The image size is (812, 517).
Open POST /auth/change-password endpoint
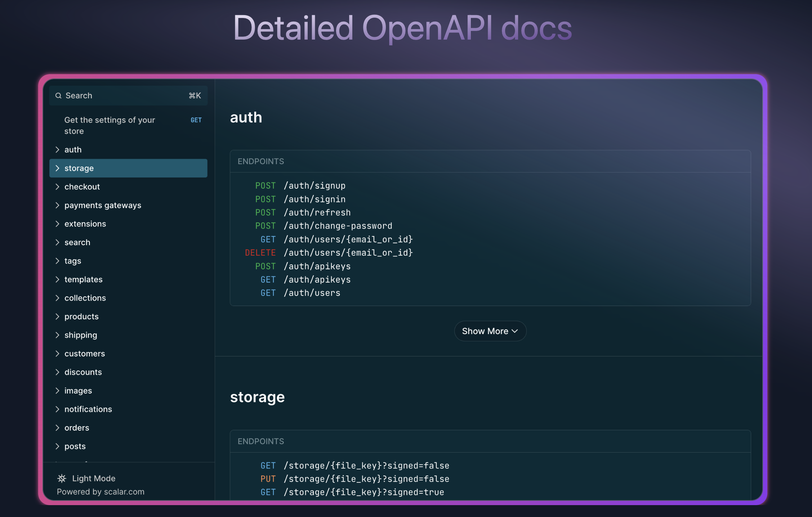pyautogui.click(x=324, y=226)
